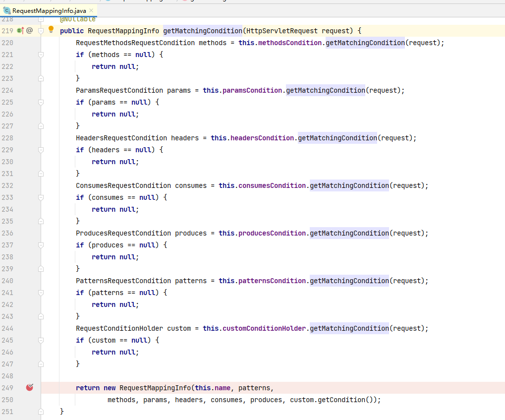505x420 pixels.
Task: Click 'return null;' on line 222
Action: point(115,67)
